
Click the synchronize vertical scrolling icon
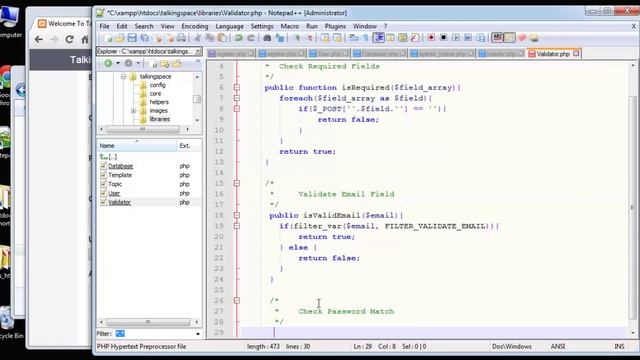click(x=325, y=38)
